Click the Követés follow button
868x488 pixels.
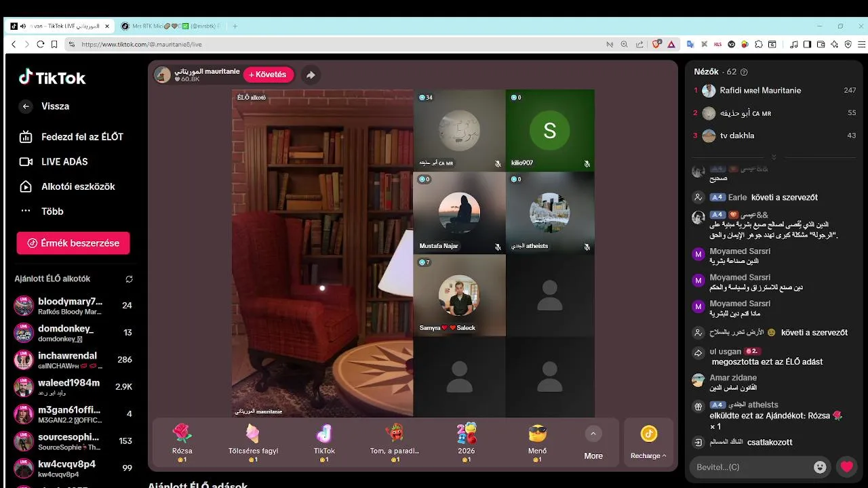click(268, 75)
